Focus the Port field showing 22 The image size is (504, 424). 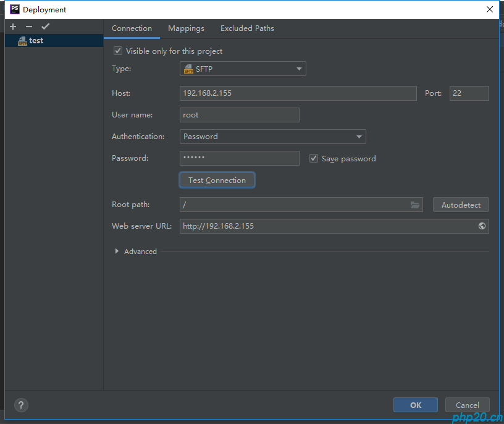(469, 93)
